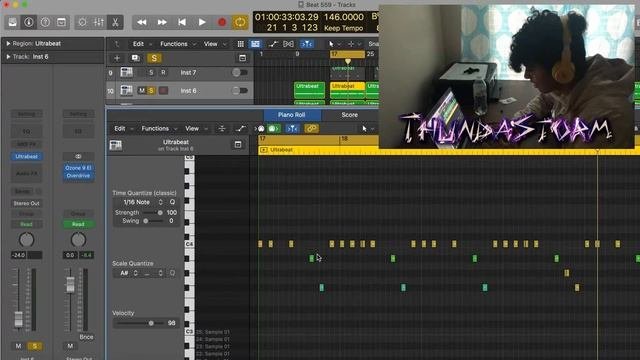Viewport: 640px width, 360px height.
Task: Toggle green MIDI Out icon in Piano Roll
Action: 273,129
